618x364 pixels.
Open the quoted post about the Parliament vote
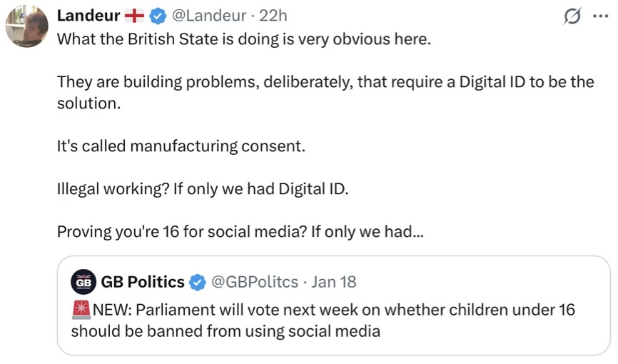pos(334,320)
